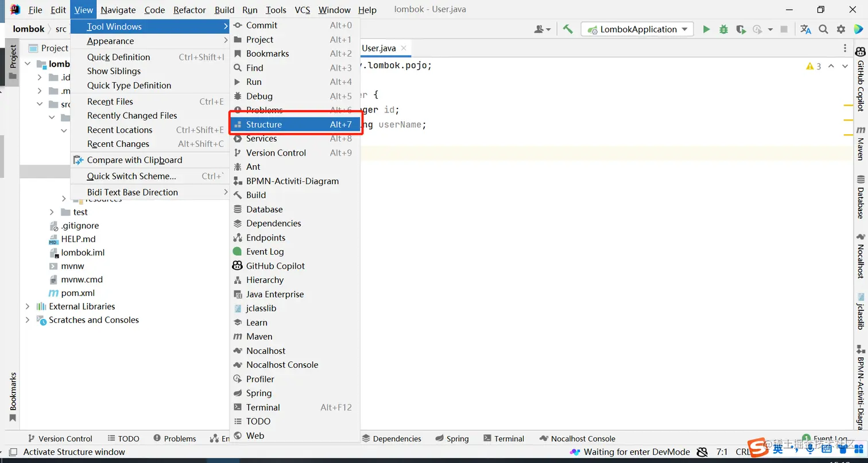Choose Recent Files from View menu
Screen dimensions: 868x463
150,102
